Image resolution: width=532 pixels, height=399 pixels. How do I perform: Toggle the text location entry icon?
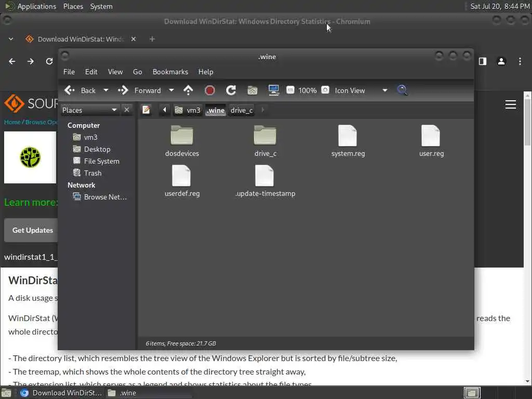[x=146, y=110]
